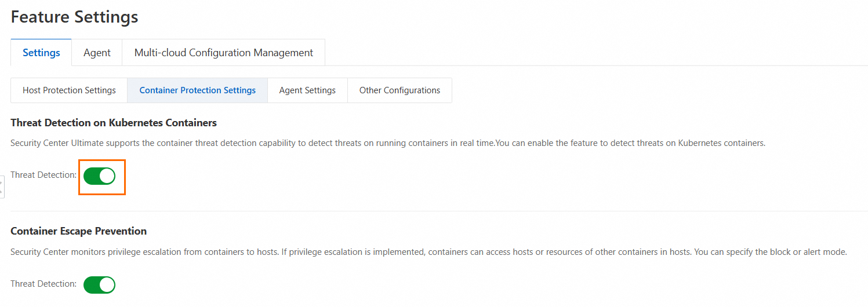The image size is (868, 307).
Task: Click Threat Detection label under Container Escape Prevention
Action: (x=43, y=284)
